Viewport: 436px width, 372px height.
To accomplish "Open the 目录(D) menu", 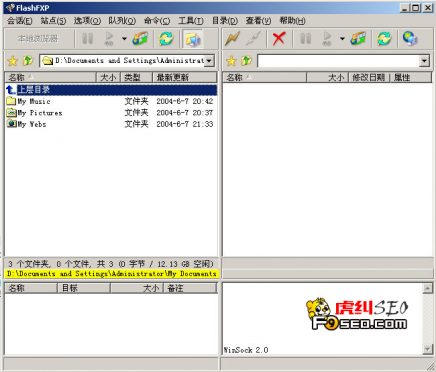I will pos(225,21).
